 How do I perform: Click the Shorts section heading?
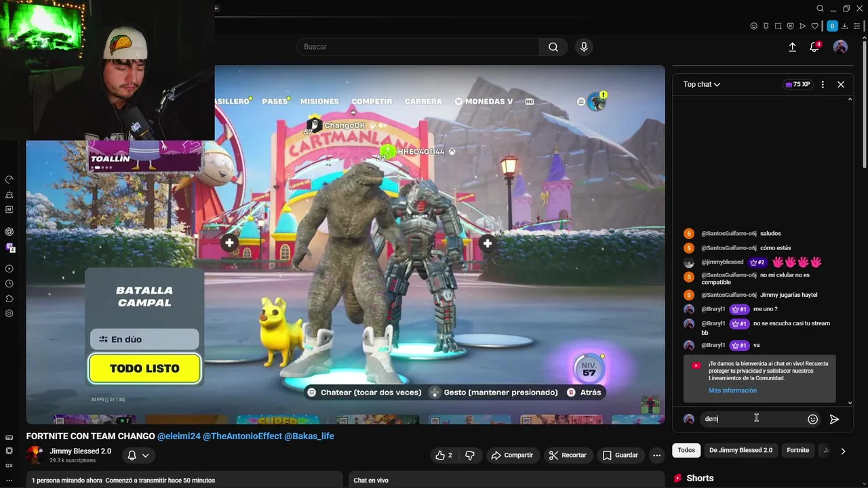click(700, 478)
